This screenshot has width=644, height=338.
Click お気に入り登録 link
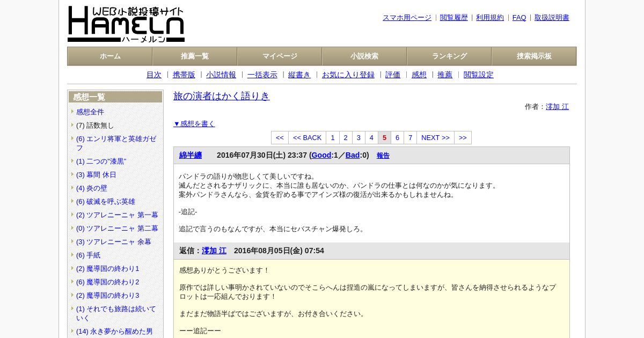pyautogui.click(x=348, y=75)
